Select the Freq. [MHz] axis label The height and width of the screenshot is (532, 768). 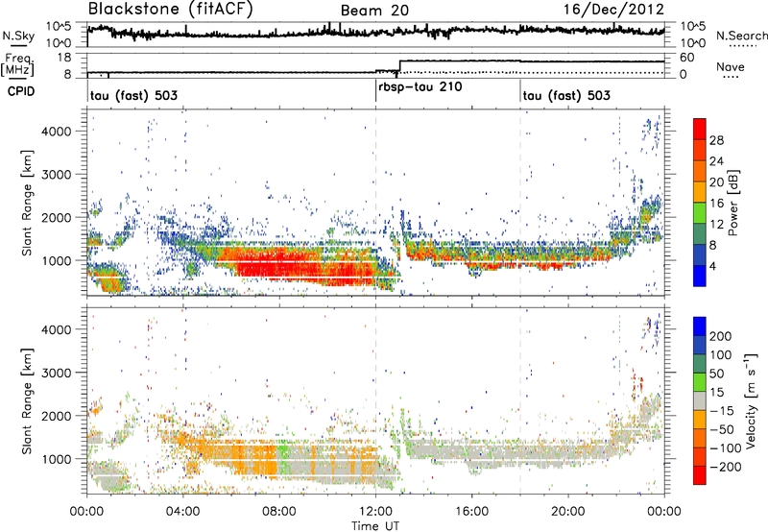click(x=17, y=65)
